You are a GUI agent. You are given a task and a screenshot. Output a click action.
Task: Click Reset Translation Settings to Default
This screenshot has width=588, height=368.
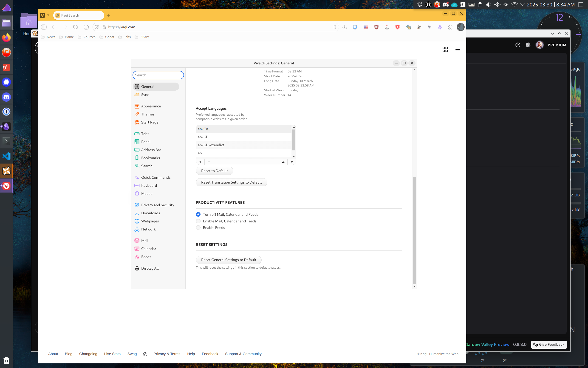(232, 182)
